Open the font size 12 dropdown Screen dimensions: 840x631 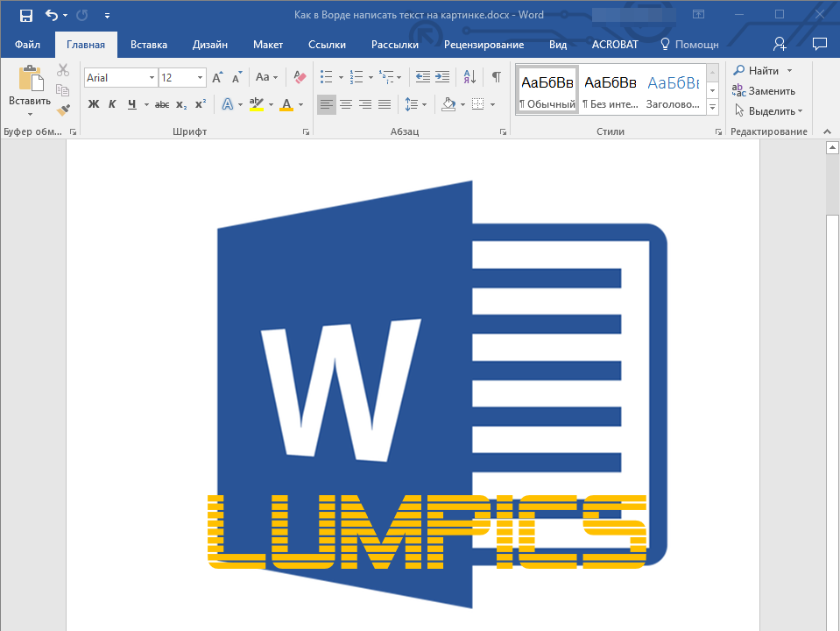(x=201, y=78)
